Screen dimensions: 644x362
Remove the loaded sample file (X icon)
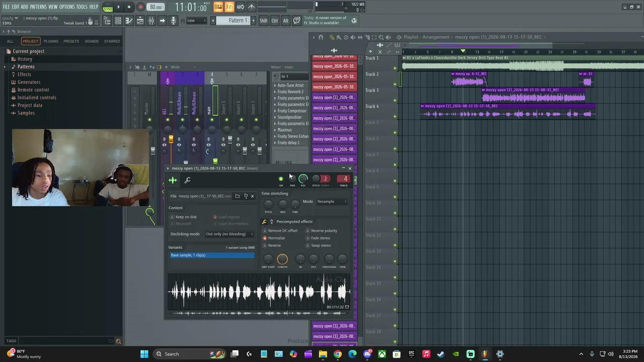point(252,196)
